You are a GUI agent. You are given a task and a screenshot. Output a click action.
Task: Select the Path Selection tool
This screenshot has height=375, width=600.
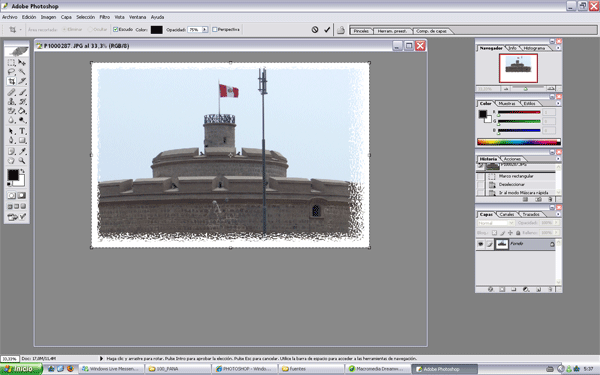11,131
